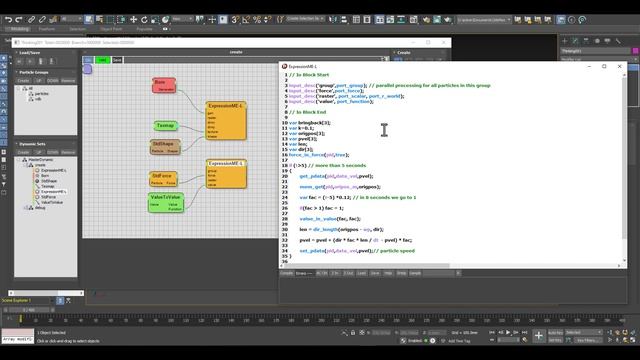Click Remove button under Dynamic Sets
The height and width of the screenshot is (360, 640).
coord(68,152)
